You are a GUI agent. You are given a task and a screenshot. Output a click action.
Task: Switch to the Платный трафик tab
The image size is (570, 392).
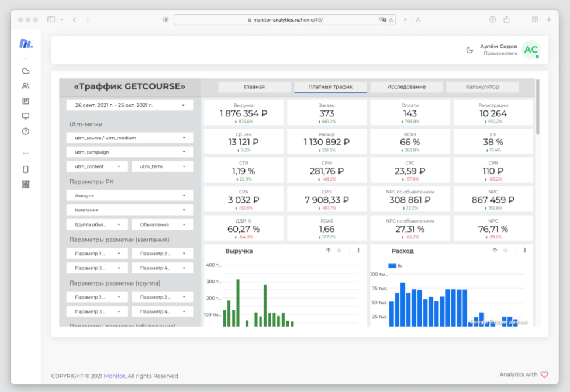pos(330,87)
